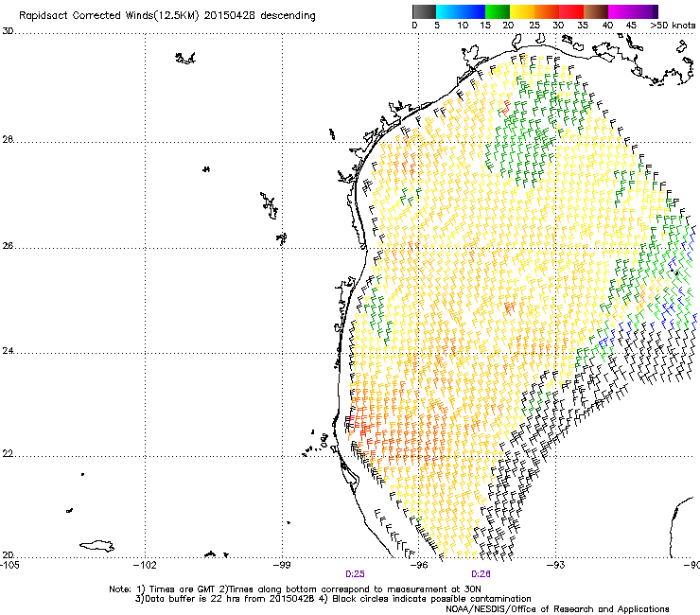
Task: Click the 'Times are GMT' note line
Action: (295, 589)
